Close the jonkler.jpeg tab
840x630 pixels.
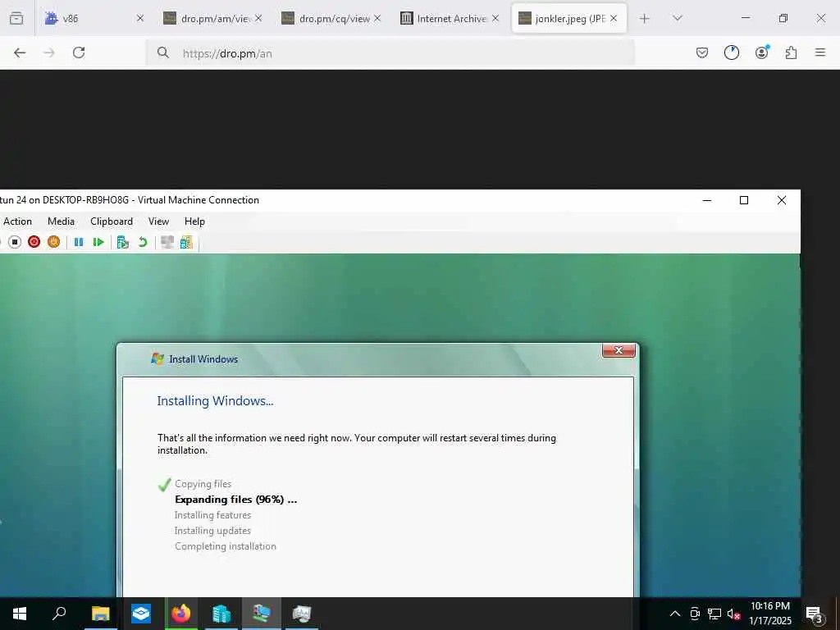click(614, 18)
